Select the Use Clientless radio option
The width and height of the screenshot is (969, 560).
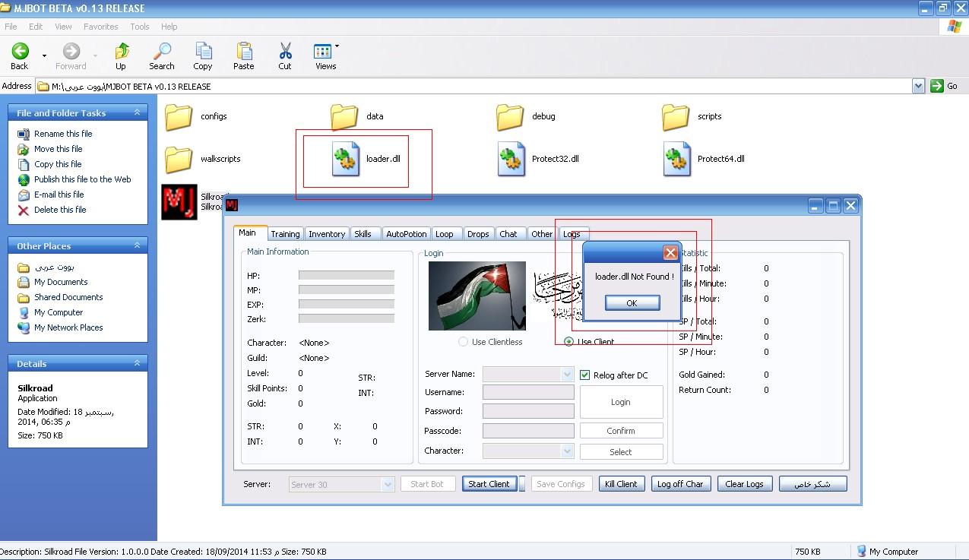click(463, 342)
